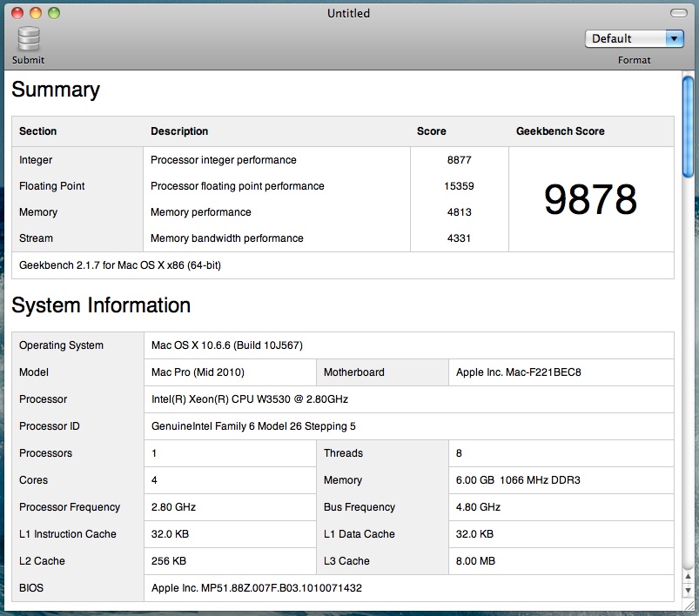Click the Geekbench Score column header
The height and width of the screenshot is (616, 699).
pyautogui.click(x=561, y=131)
